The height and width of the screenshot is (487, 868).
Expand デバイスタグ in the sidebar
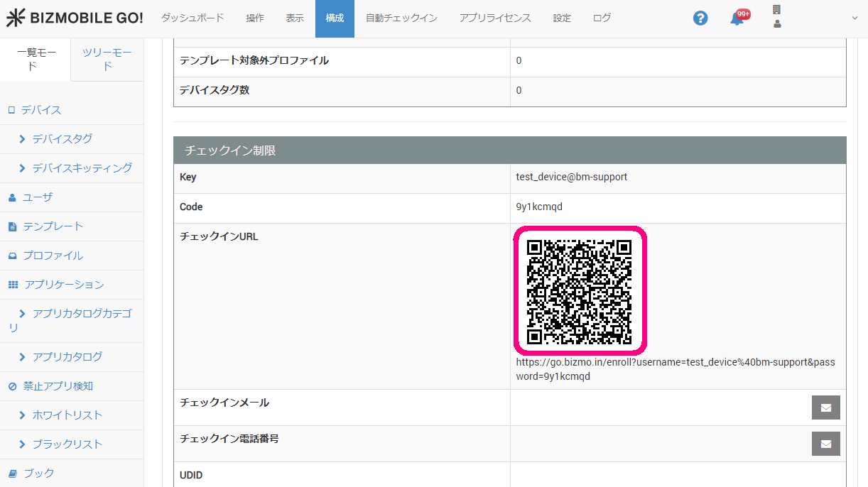click(62, 139)
